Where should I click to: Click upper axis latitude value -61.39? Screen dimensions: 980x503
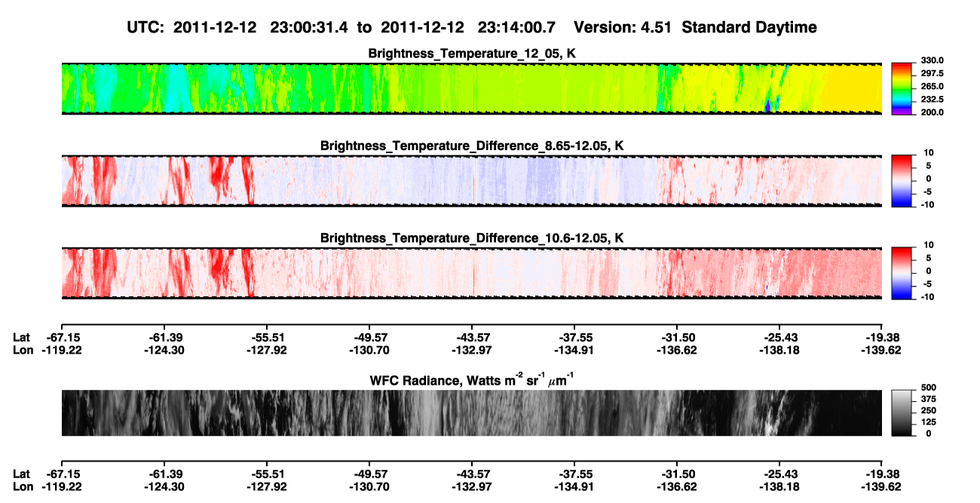[164, 337]
